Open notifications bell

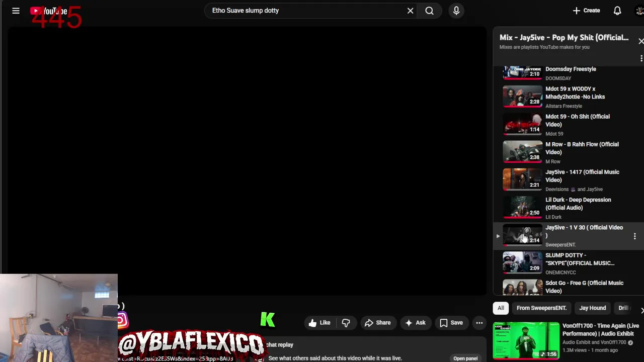617,11
